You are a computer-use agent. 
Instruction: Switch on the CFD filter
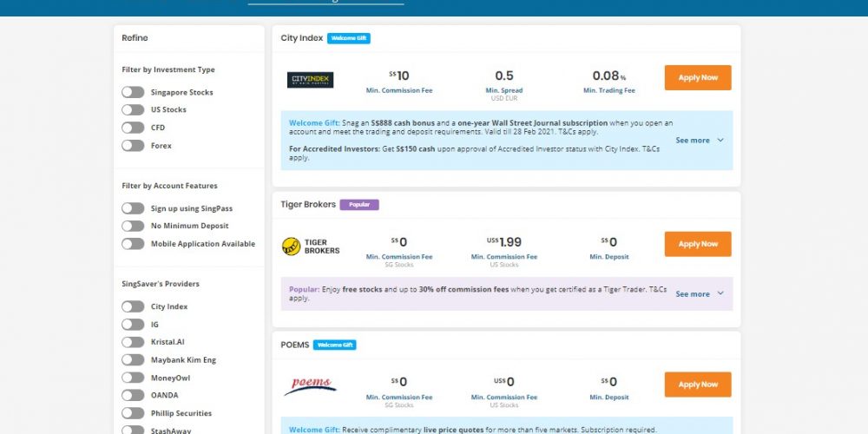pyautogui.click(x=133, y=128)
